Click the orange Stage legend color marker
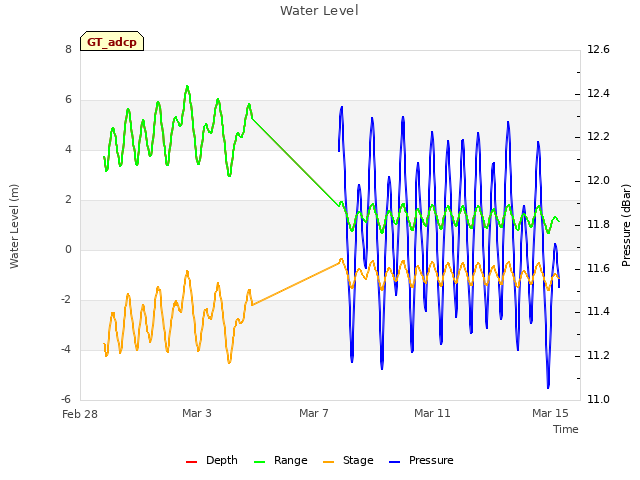 coord(328,462)
